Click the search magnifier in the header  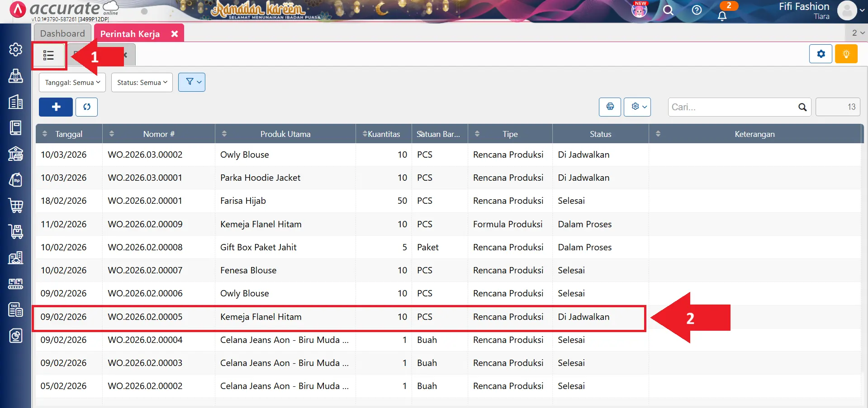pos(668,10)
